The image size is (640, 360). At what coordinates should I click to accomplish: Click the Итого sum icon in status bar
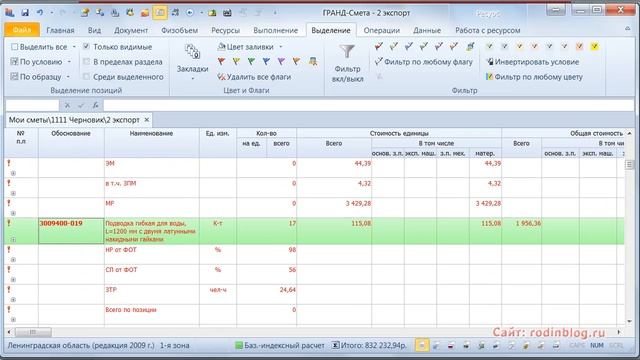click(335, 345)
